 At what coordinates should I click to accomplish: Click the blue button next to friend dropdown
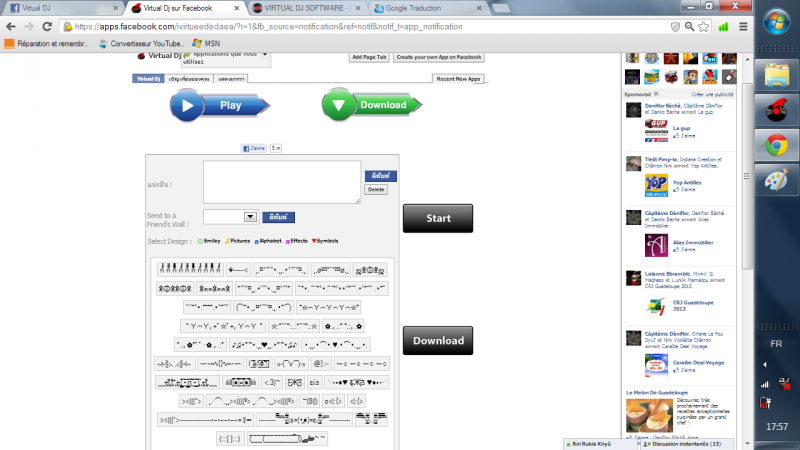pyautogui.click(x=279, y=217)
